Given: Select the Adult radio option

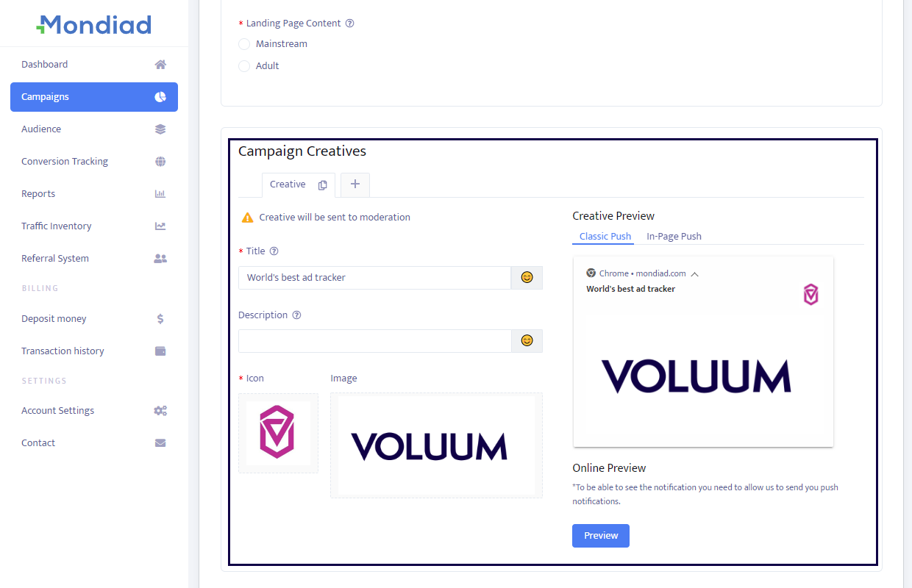Looking at the screenshot, I should click(x=245, y=66).
